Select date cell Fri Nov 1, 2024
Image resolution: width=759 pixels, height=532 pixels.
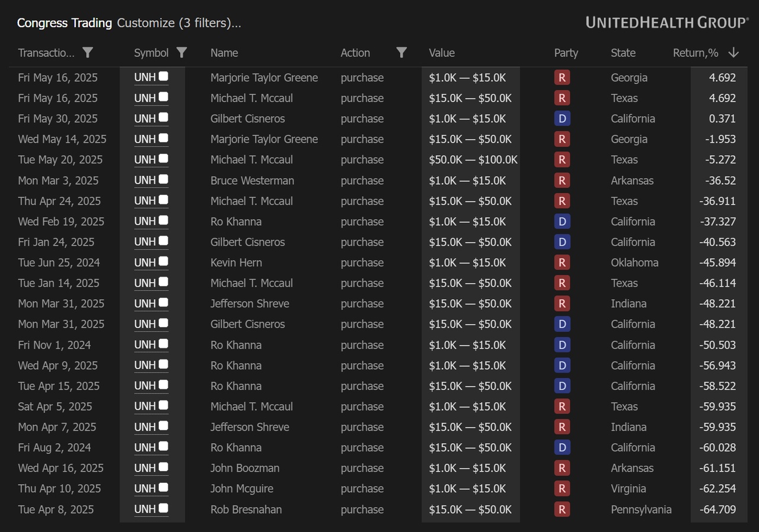[55, 345]
